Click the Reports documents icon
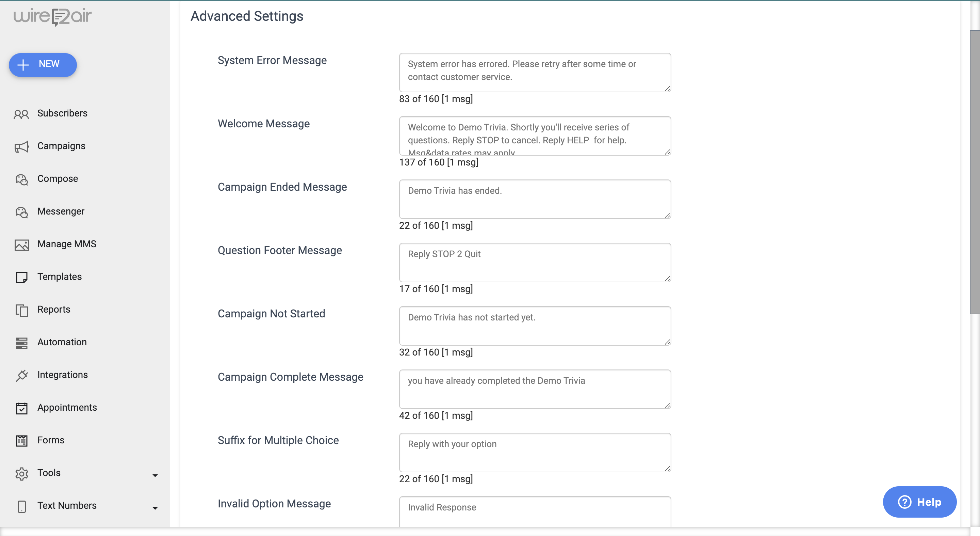Viewport: 980px width, 536px height. click(21, 310)
